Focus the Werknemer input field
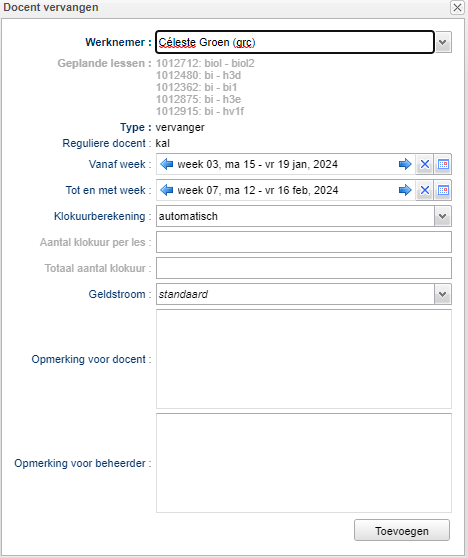The width and height of the screenshot is (468, 558). click(x=295, y=42)
